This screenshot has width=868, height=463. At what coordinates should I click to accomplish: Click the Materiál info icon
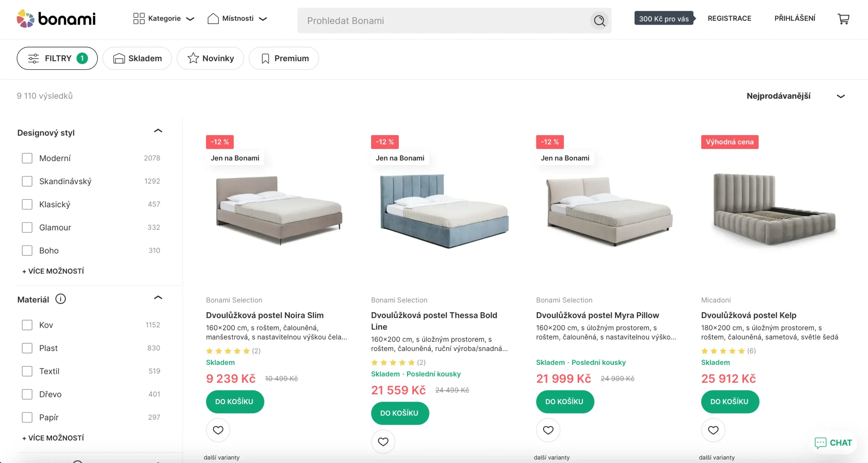click(x=60, y=299)
